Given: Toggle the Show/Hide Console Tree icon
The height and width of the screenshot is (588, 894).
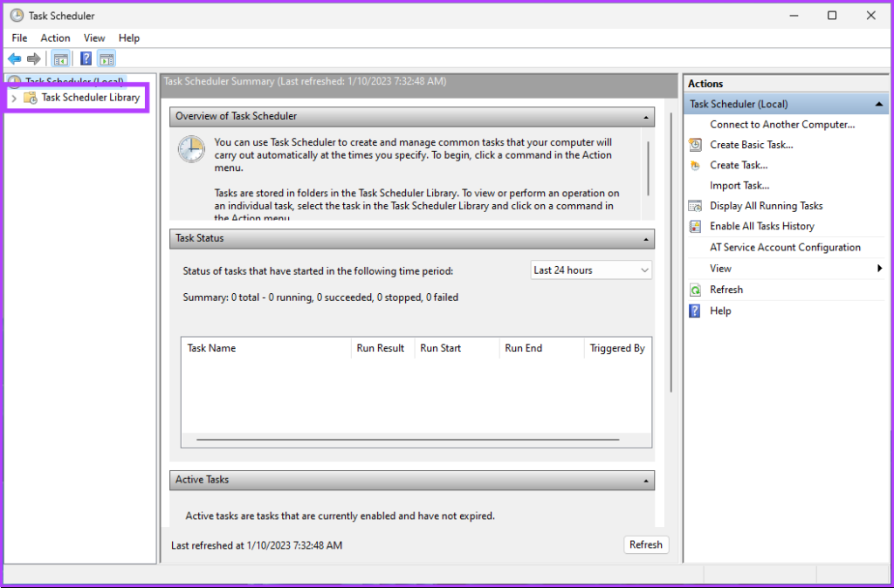Looking at the screenshot, I should [60, 58].
